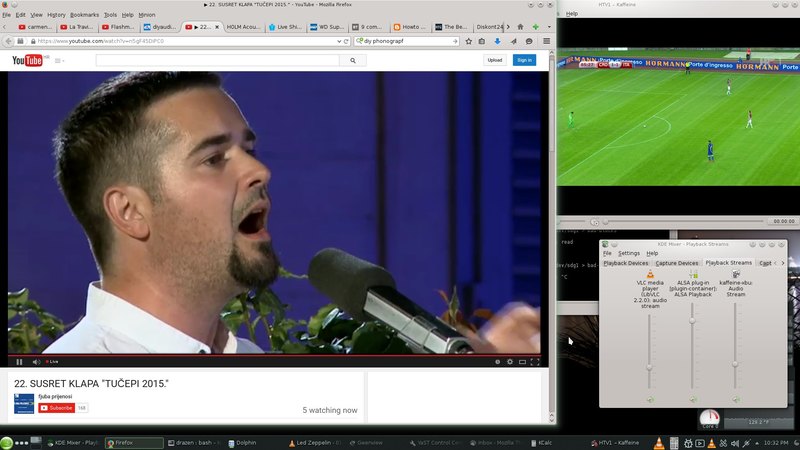Click the YouTube Sign in button
The image size is (800, 450).
pyautogui.click(x=524, y=60)
